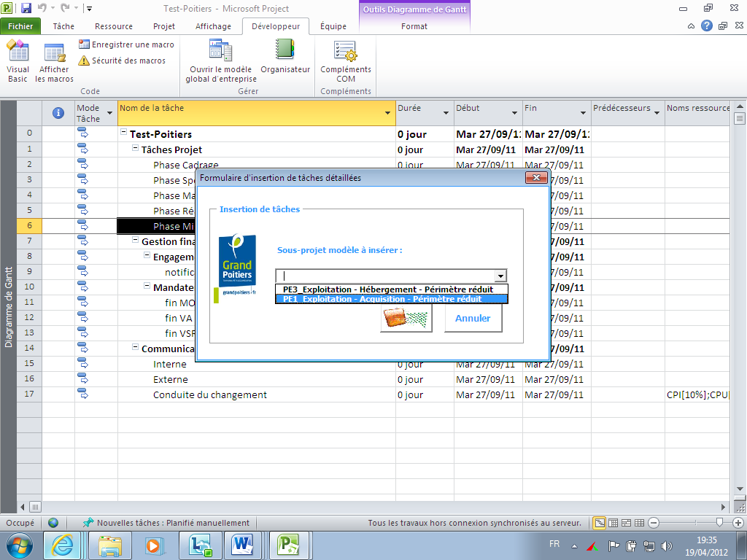Click the Windows Start orb
This screenshot has width=747, height=560.
(x=20, y=545)
